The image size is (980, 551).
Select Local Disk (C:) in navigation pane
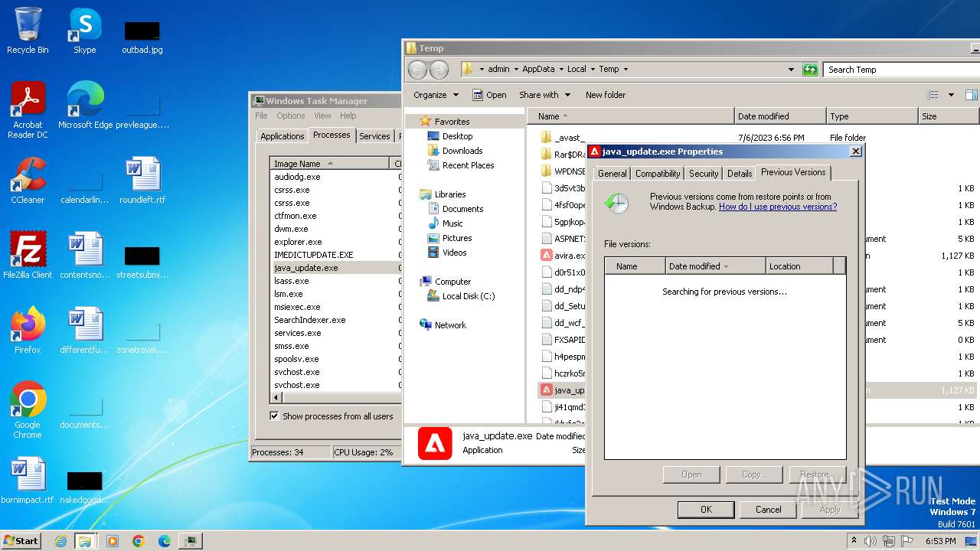coord(469,296)
